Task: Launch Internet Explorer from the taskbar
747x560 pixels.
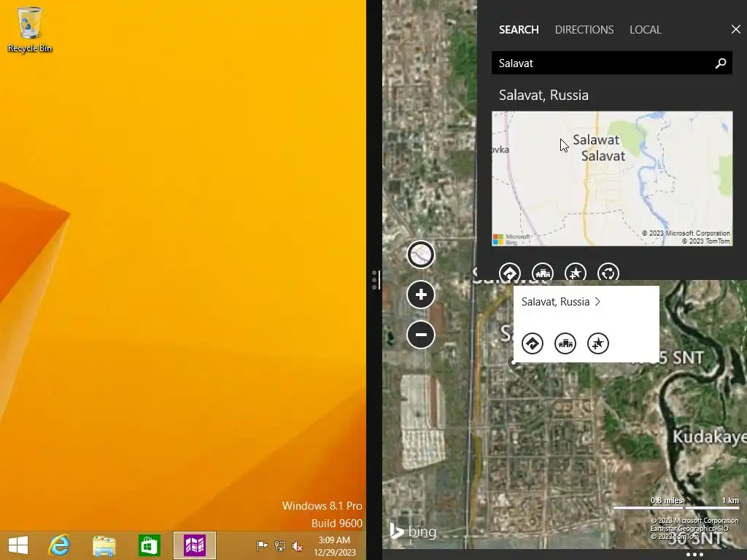Action: tap(59, 545)
